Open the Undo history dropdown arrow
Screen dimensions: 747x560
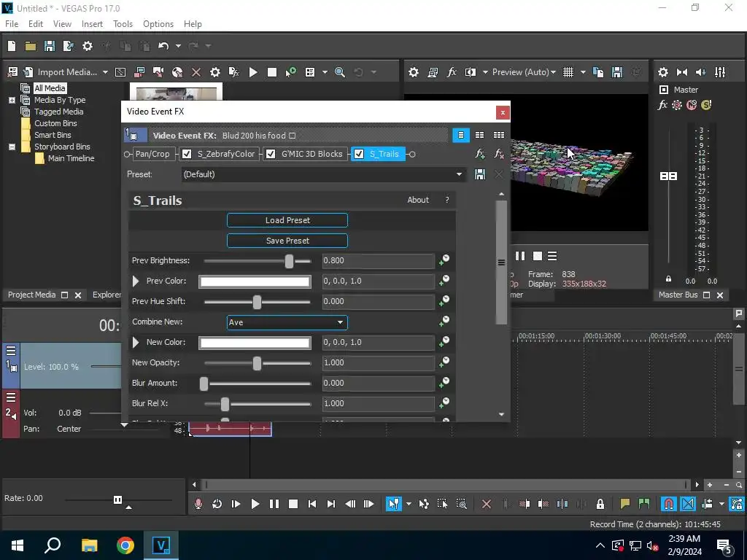(178, 46)
